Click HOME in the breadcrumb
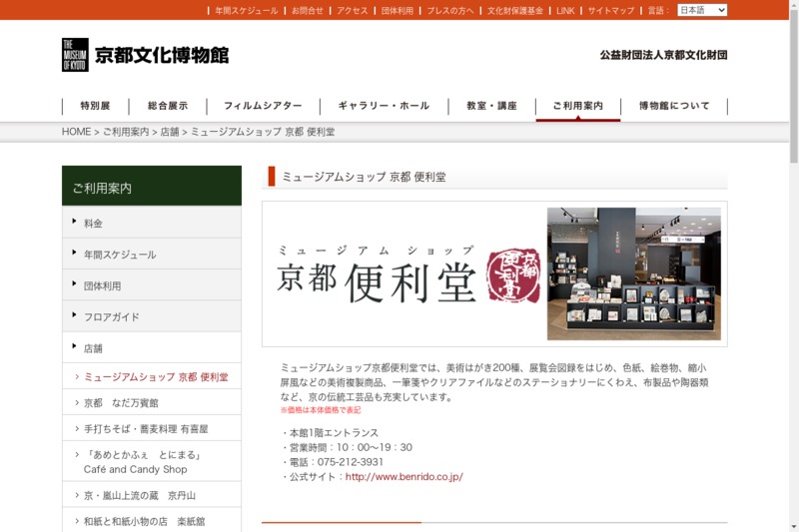 click(76, 132)
